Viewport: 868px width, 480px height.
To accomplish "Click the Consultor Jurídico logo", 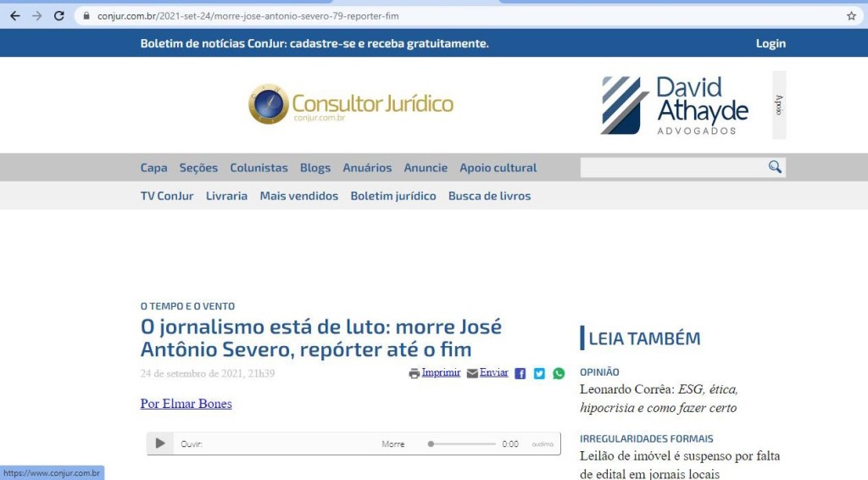I will tap(351, 104).
